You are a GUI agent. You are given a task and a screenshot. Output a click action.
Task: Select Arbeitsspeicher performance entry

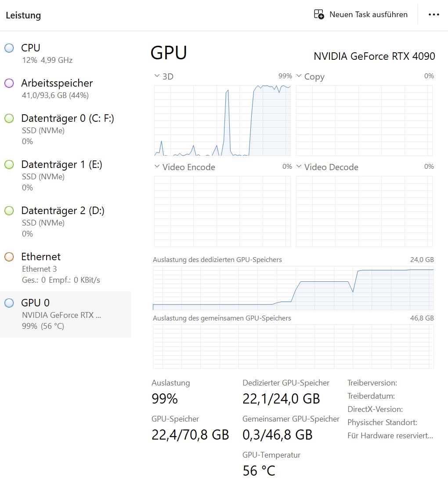click(x=57, y=88)
